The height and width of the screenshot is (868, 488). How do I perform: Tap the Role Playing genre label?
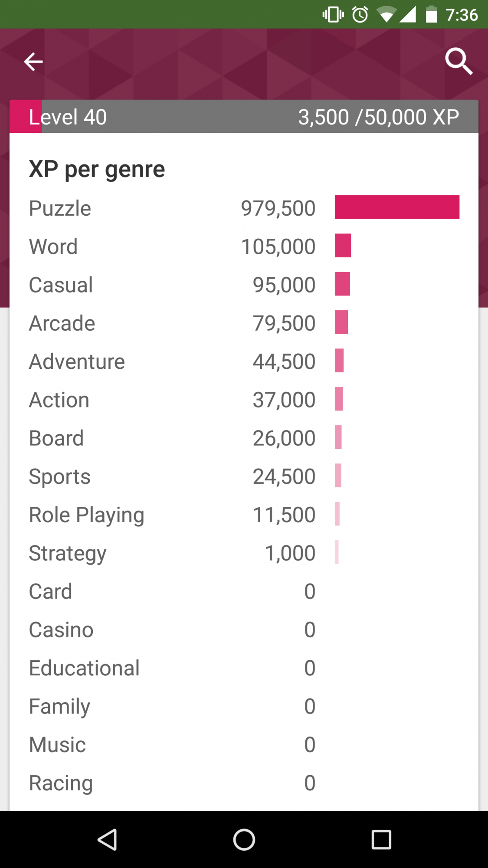(x=86, y=515)
